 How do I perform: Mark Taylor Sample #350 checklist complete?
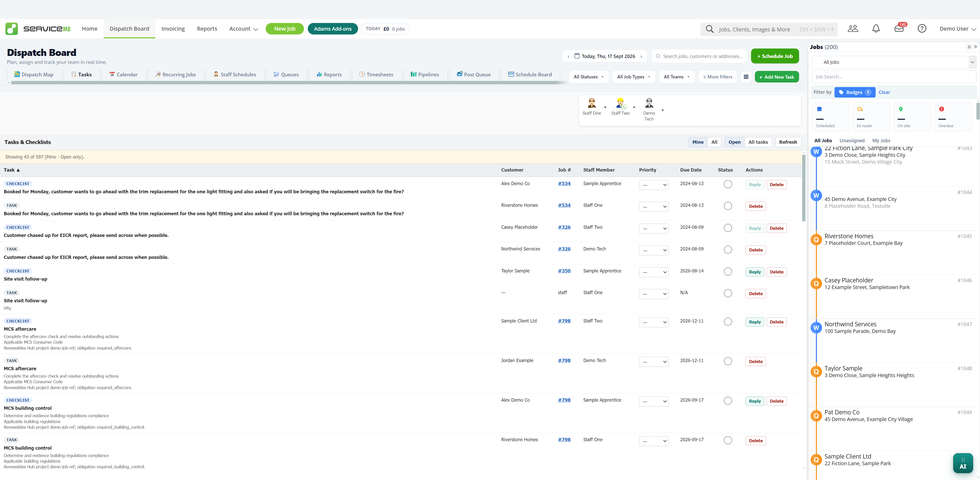728,271
